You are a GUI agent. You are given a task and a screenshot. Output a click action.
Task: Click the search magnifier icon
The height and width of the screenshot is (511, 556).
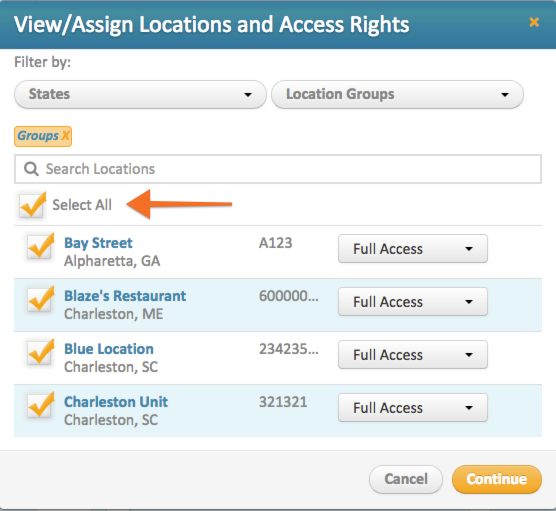point(31,169)
